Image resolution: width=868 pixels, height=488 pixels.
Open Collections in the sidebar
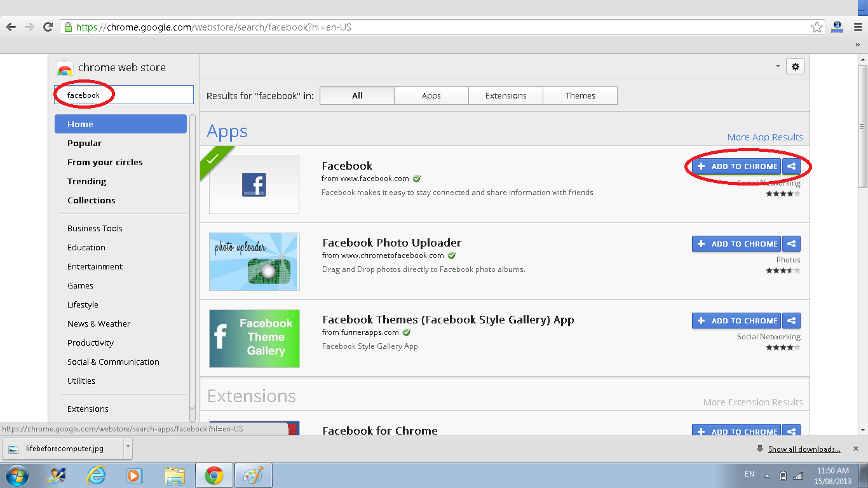click(92, 200)
